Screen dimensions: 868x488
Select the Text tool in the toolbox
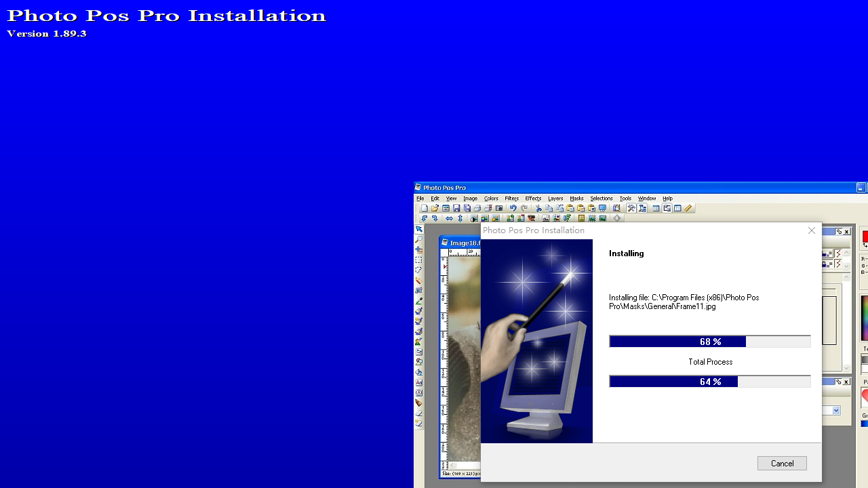pyautogui.click(x=418, y=383)
